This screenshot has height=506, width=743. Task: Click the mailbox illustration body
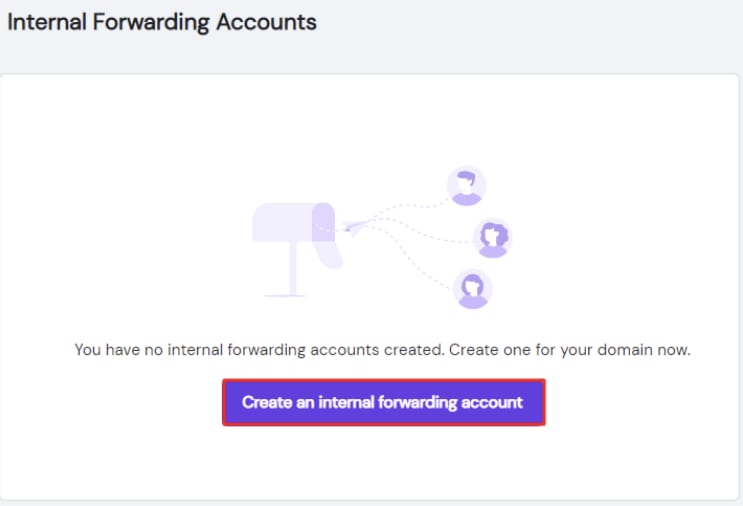click(283, 221)
